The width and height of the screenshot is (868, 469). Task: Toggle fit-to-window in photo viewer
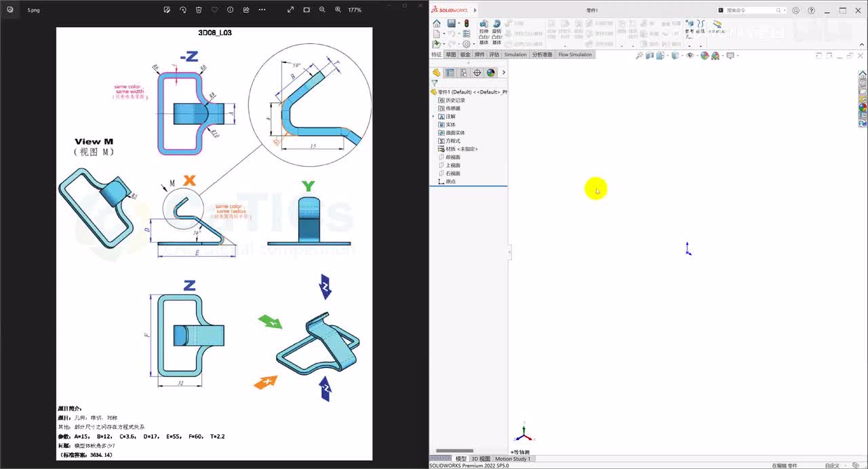[307, 9]
